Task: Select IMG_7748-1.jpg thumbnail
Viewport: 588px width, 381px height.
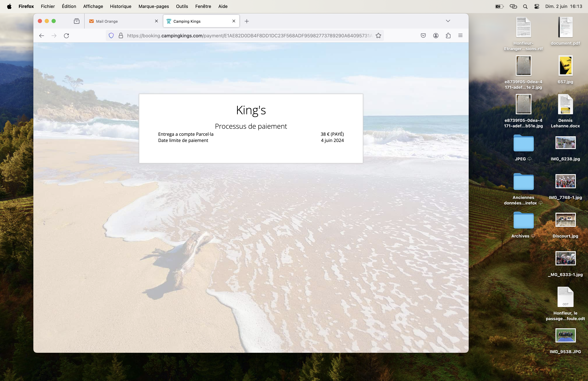Action: click(x=565, y=187)
